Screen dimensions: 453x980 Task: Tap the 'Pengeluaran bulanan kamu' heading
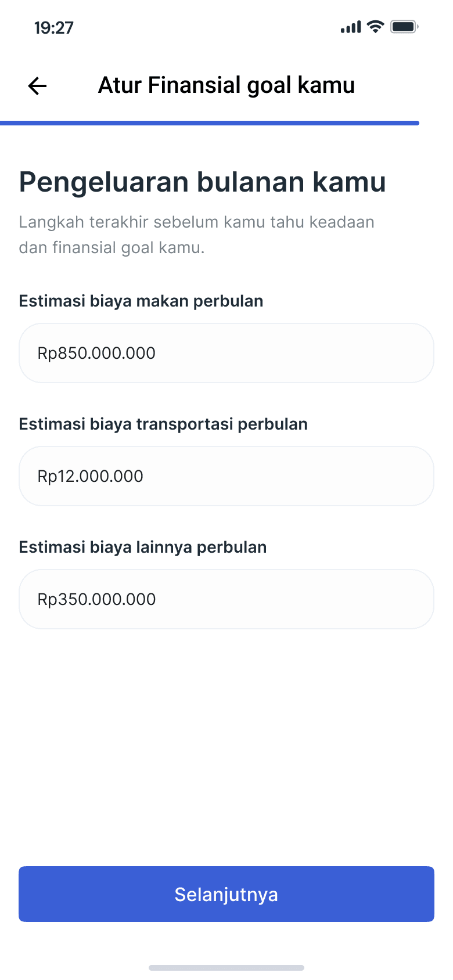[203, 182]
